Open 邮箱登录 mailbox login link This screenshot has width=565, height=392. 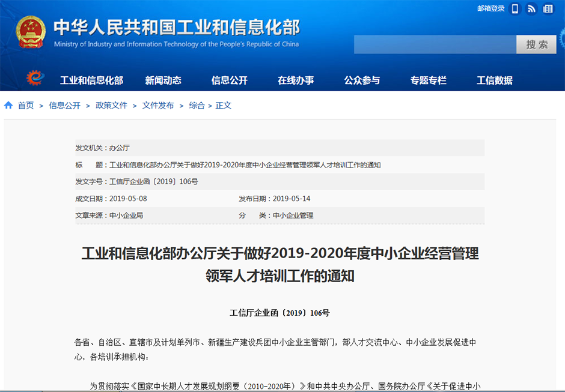pyautogui.click(x=491, y=8)
